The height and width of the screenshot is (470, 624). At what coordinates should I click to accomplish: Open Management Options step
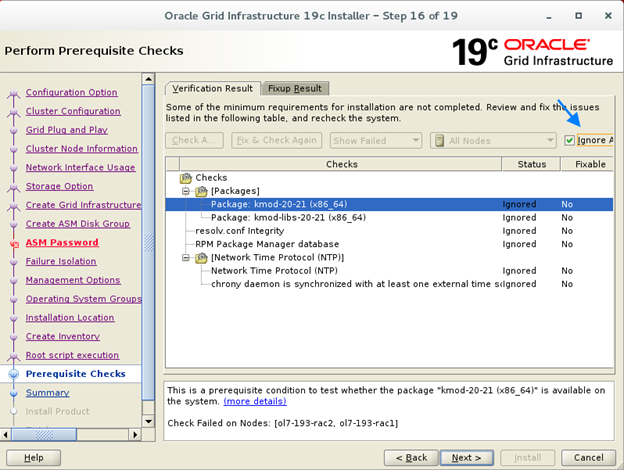(x=73, y=280)
